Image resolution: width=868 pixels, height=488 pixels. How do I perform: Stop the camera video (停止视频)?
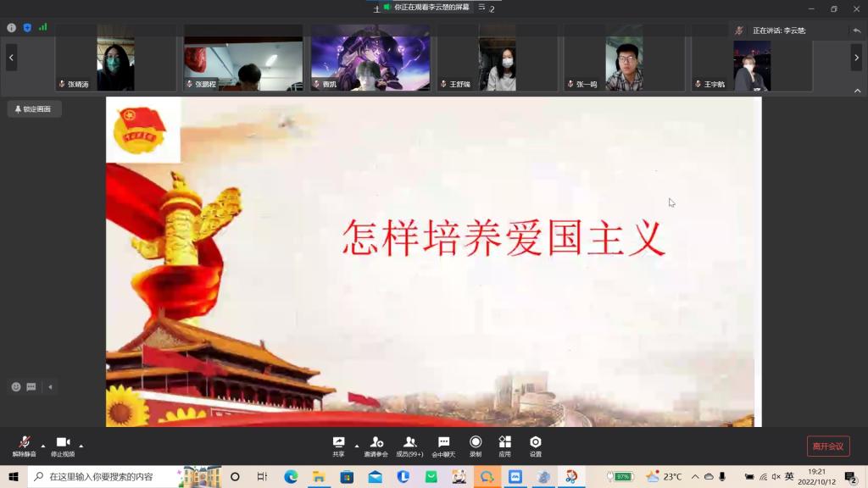pos(62,446)
